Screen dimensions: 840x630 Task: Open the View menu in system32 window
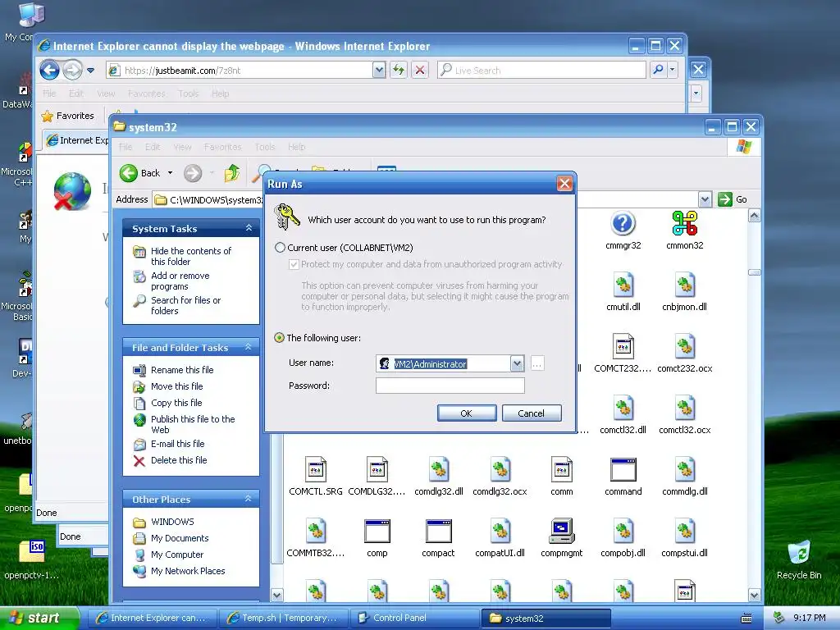182,147
